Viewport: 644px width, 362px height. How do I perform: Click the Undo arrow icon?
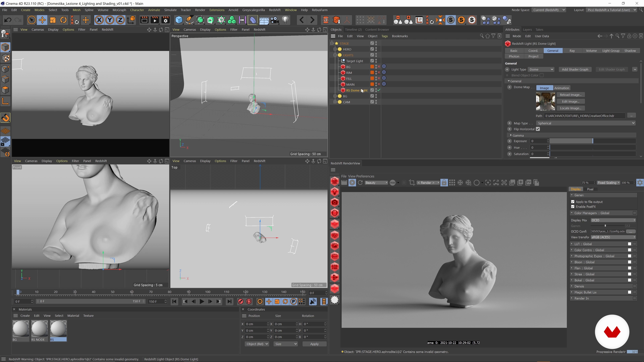tap(8, 20)
